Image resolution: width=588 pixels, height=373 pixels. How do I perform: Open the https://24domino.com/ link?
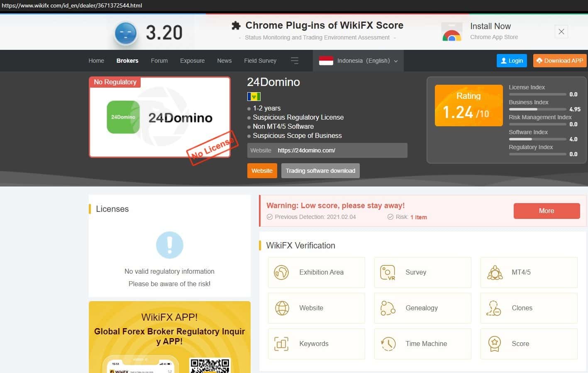point(307,150)
